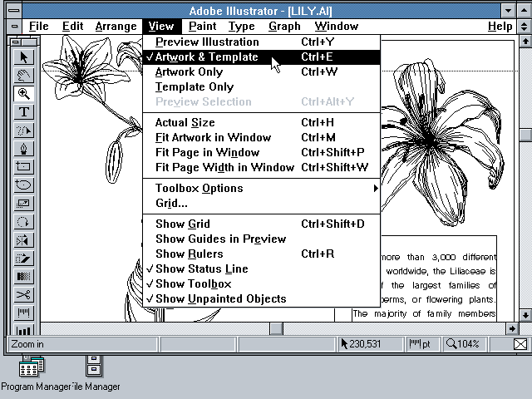Click the vertical scrollbar thumb
This screenshot has width=532, height=399.
click(525, 135)
